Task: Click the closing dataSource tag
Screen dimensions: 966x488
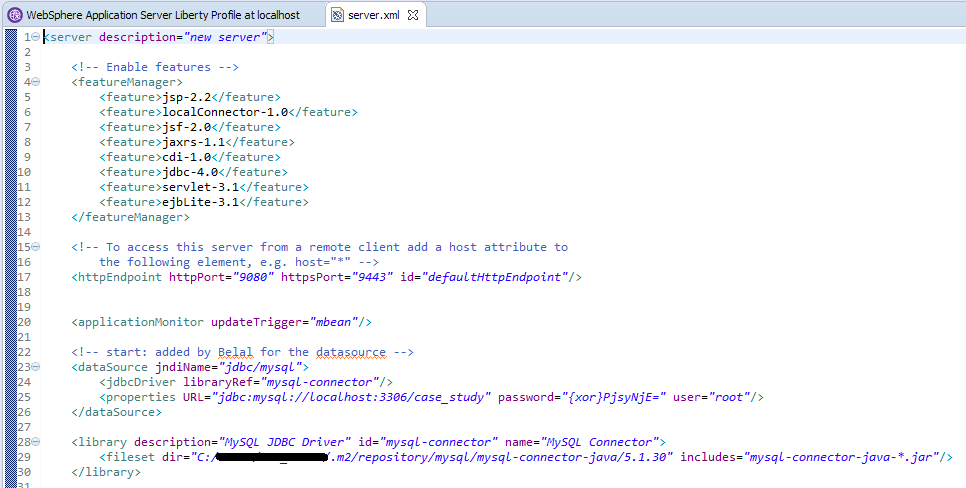Action: [116, 412]
